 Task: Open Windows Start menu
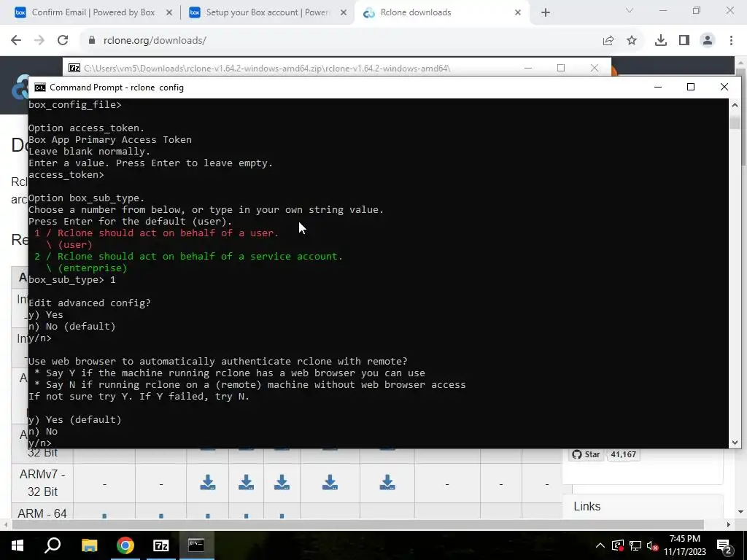(x=18, y=545)
